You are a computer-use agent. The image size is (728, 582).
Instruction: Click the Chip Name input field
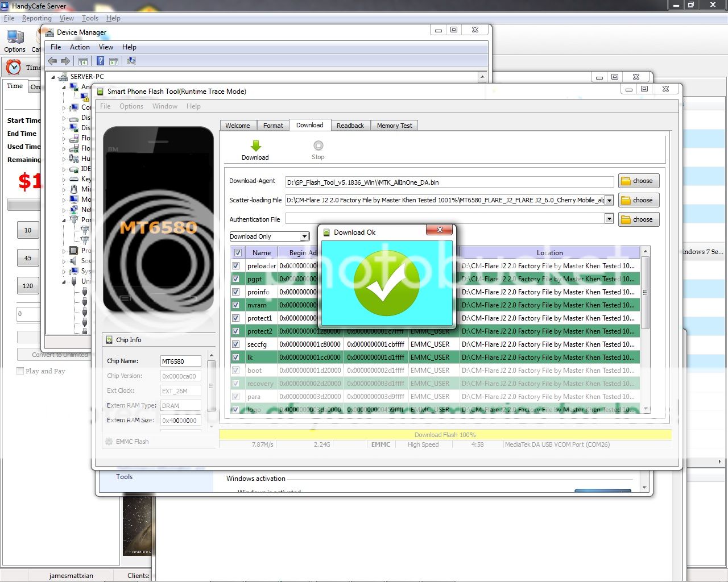tap(180, 361)
